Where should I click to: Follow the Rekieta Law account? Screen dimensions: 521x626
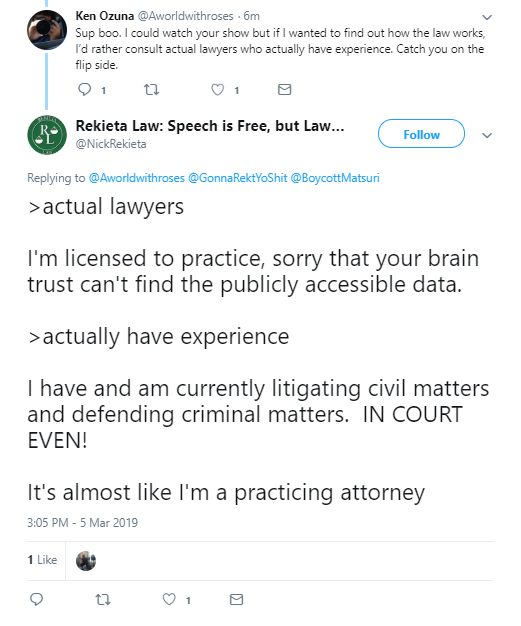click(x=421, y=134)
